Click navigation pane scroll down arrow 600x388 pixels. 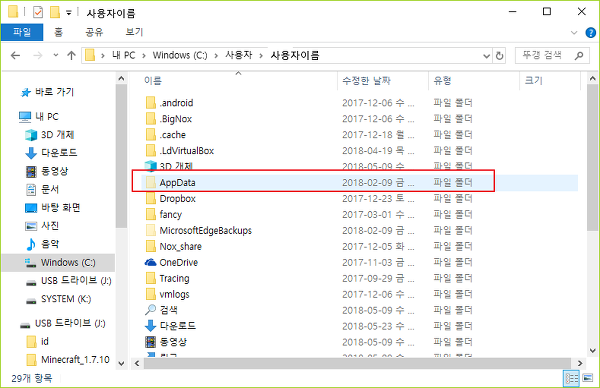tap(121, 364)
